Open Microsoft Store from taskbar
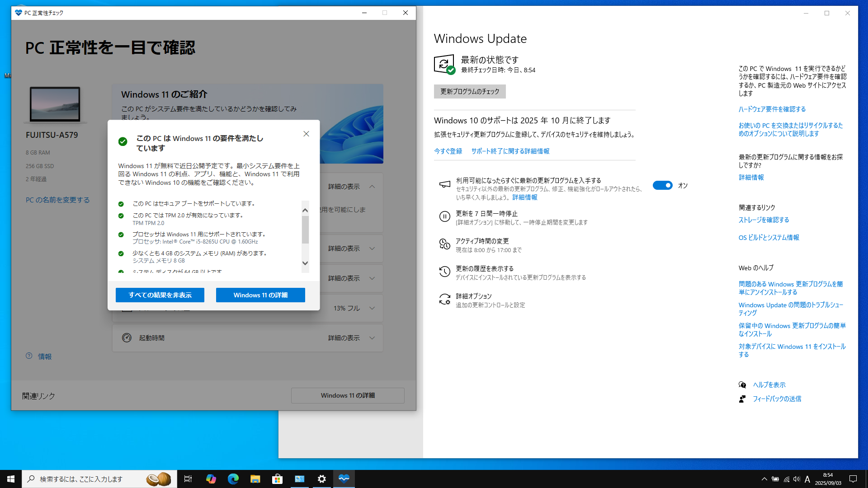Viewport: 868px width, 488px height. (277, 479)
